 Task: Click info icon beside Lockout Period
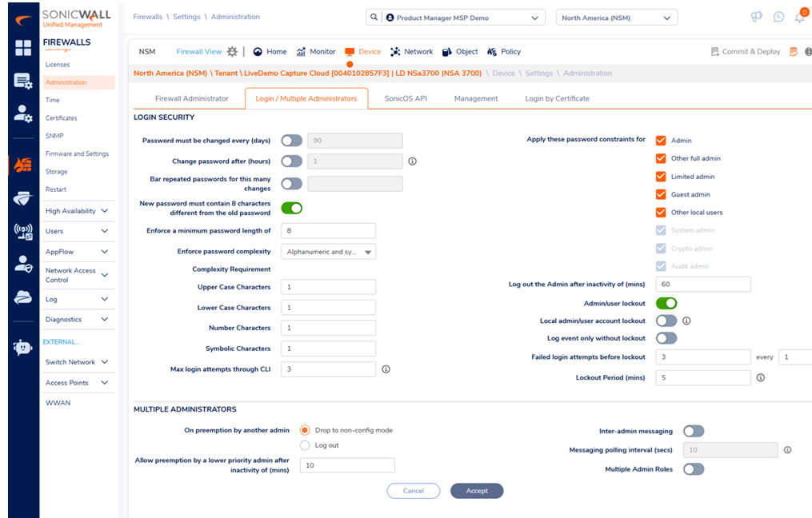tap(761, 378)
